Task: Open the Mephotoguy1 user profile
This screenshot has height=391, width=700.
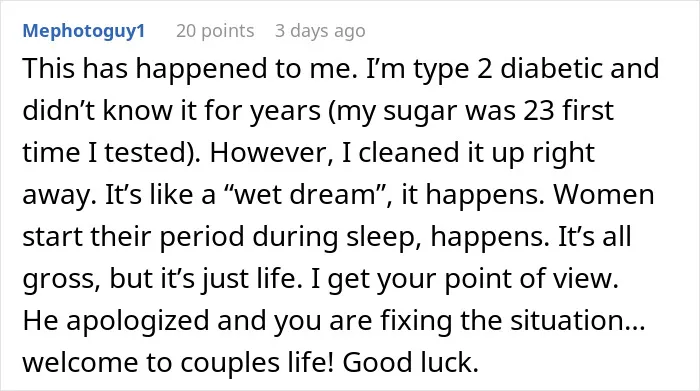Action: tap(84, 31)
